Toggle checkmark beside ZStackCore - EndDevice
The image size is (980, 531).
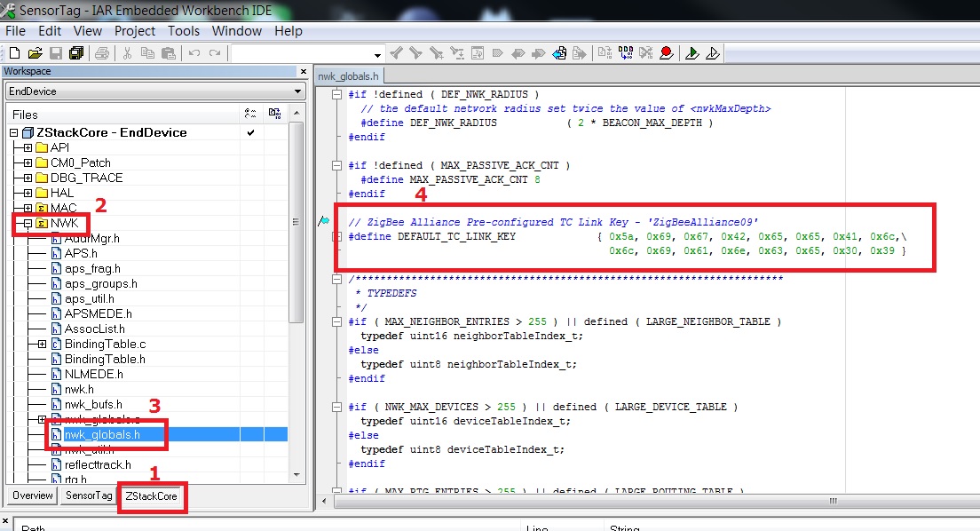250,132
